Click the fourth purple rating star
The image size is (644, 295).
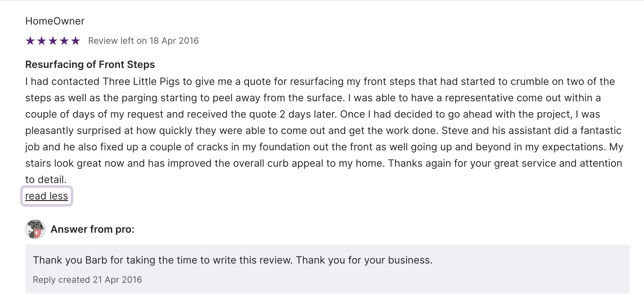64,41
